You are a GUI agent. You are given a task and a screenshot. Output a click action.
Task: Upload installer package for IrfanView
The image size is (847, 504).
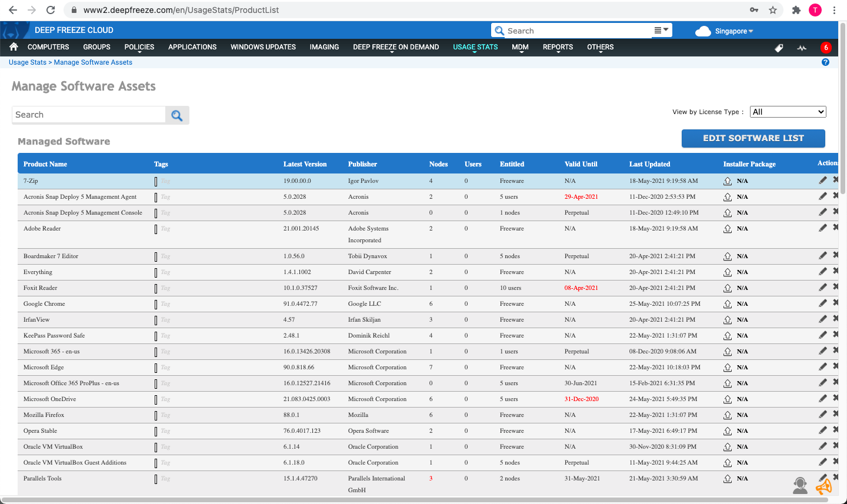point(728,320)
